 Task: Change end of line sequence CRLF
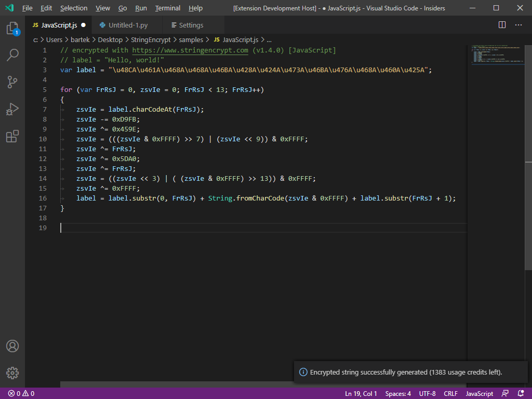pos(450,394)
